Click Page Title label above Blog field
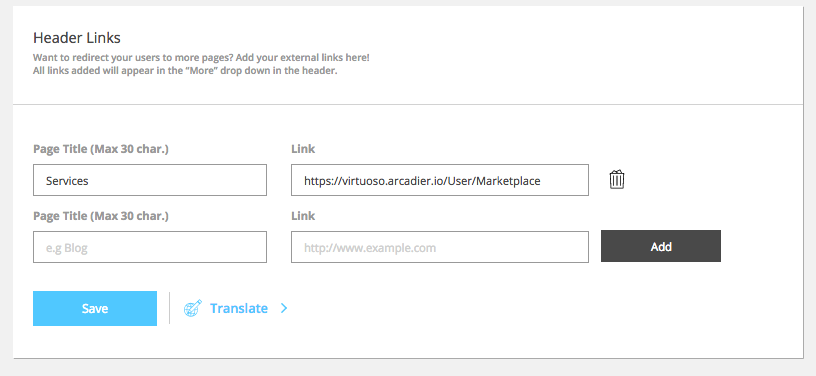This screenshot has height=376, width=816. coord(101,215)
